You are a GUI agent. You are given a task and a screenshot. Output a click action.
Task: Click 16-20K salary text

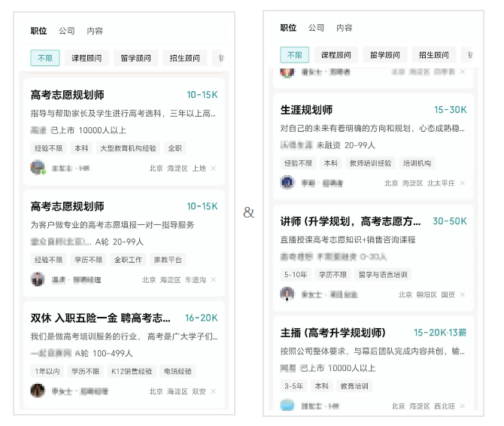coord(202,318)
